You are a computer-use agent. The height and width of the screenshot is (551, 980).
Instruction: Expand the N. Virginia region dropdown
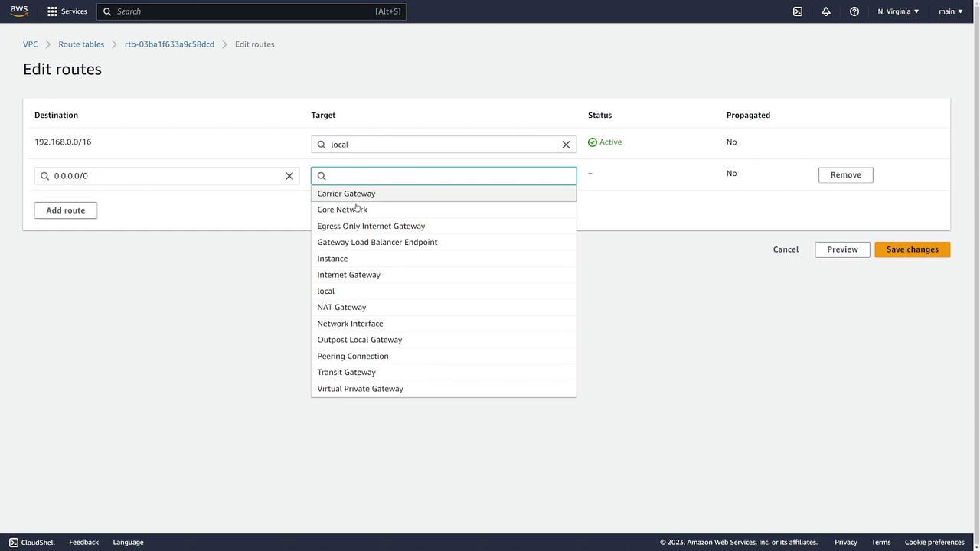(898, 11)
